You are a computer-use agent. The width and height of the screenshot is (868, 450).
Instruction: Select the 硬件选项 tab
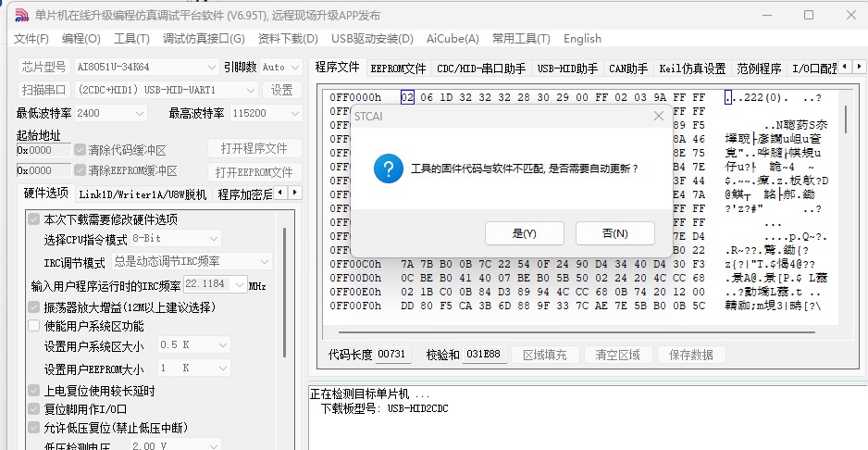(46, 193)
